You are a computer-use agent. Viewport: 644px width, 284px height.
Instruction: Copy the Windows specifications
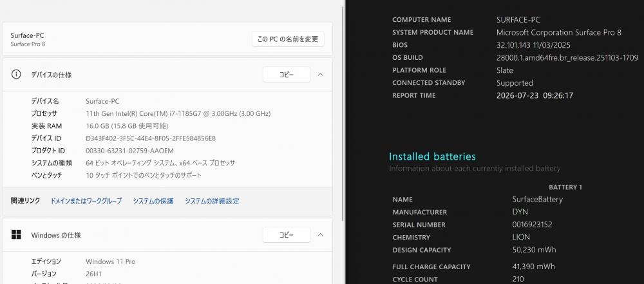pyautogui.click(x=287, y=234)
